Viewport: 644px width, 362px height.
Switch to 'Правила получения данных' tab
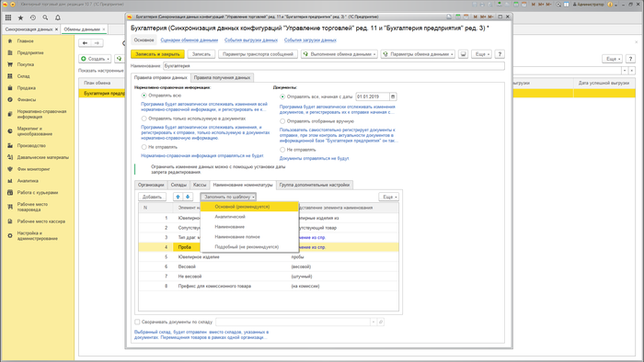[223, 77]
